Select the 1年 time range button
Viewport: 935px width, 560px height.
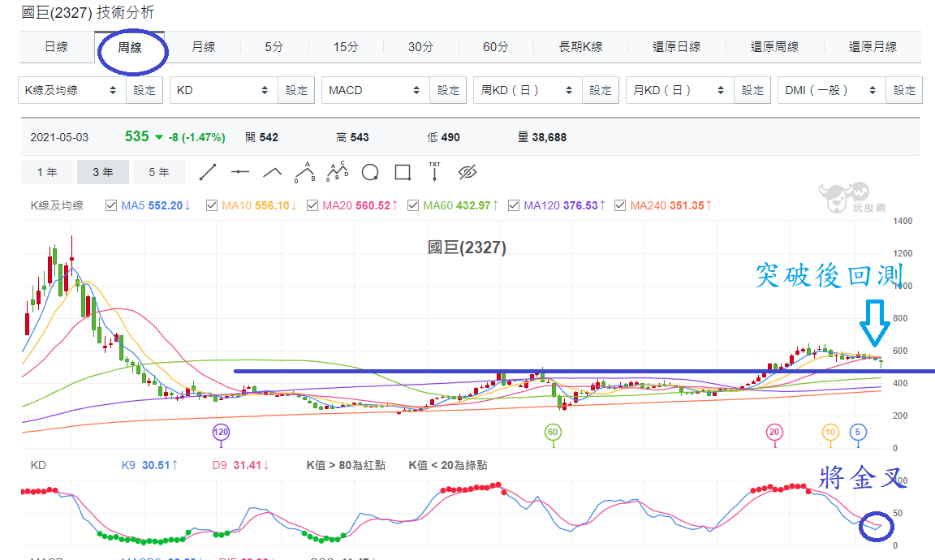47,172
